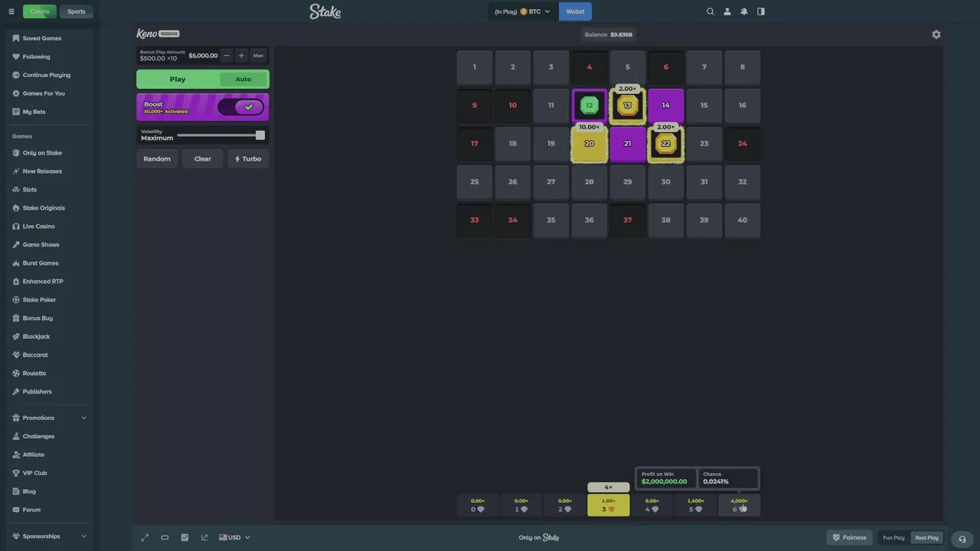The image size is (980, 551).
Task: Switch to theatre mode icon
Action: coord(165,537)
